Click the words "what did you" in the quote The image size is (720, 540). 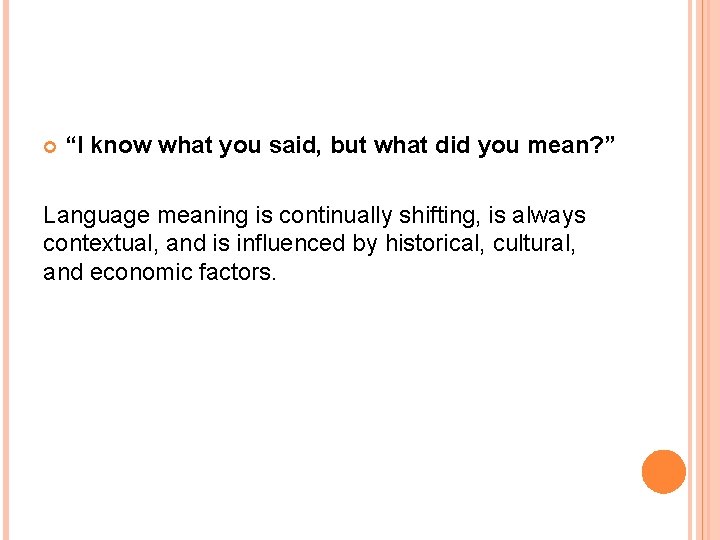(x=447, y=146)
